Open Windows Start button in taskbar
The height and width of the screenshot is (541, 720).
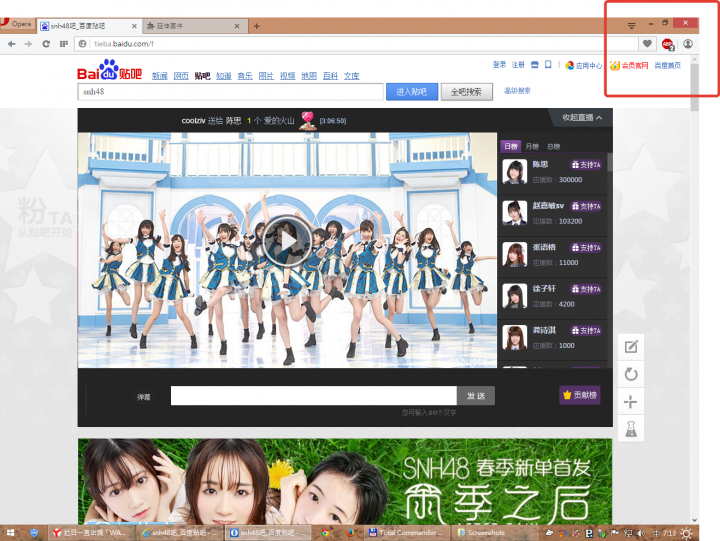10,533
